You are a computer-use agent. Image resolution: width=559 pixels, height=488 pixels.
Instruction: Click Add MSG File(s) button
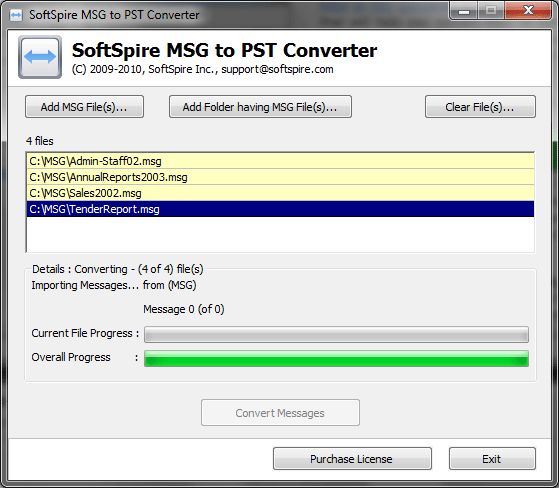tap(84, 107)
